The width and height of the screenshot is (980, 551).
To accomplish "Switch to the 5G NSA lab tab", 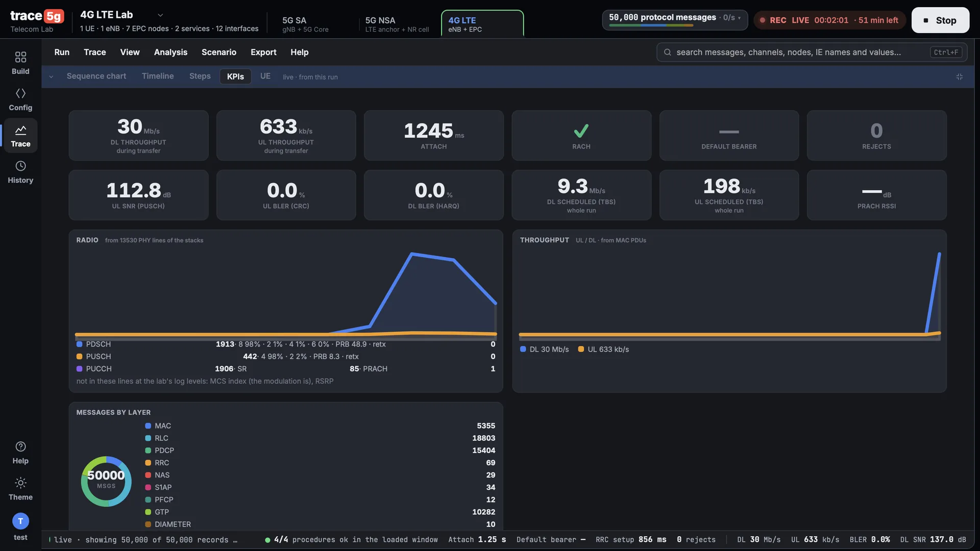I will pos(397,24).
